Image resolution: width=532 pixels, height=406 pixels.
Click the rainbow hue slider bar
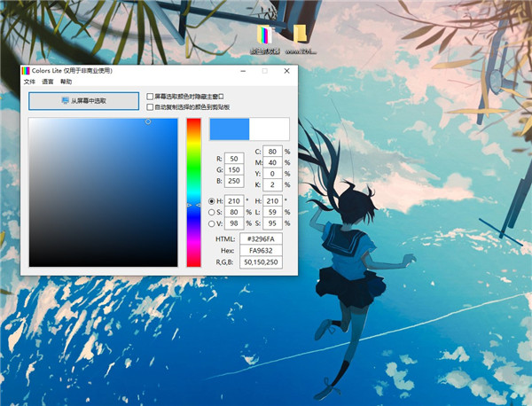[193, 192]
